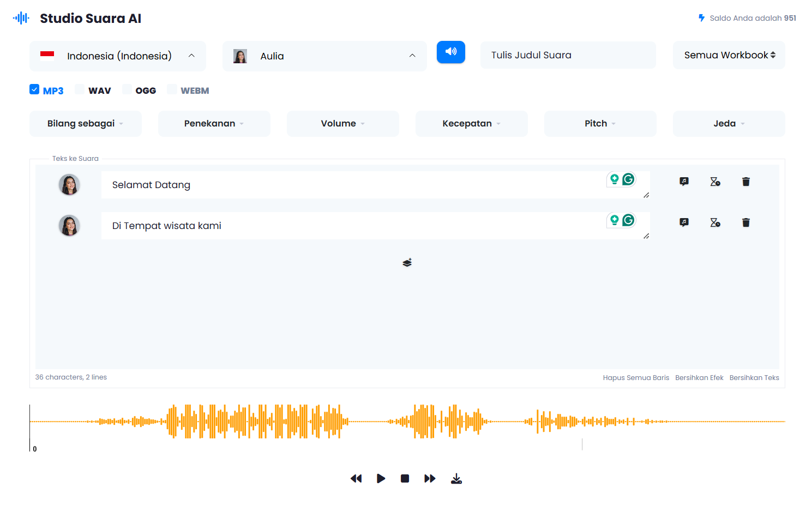This screenshot has width=812, height=512.
Task: Click the blue speaker preview button
Action: point(450,52)
